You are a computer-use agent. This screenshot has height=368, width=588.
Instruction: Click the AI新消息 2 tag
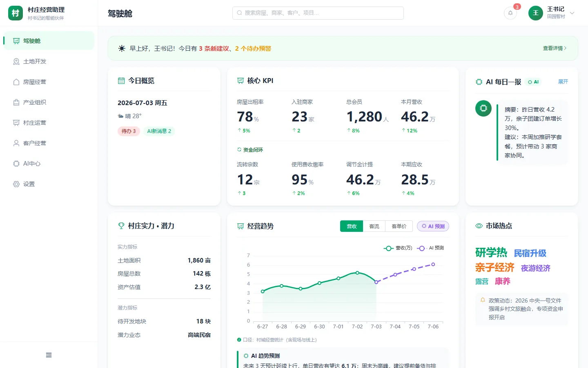[x=159, y=131]
